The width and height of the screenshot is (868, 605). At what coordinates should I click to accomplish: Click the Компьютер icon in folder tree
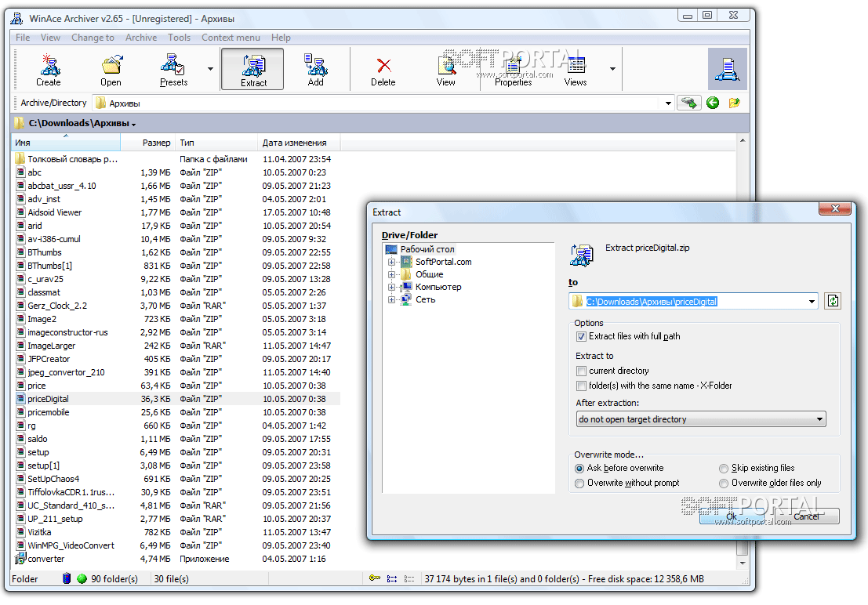(406, 287)
